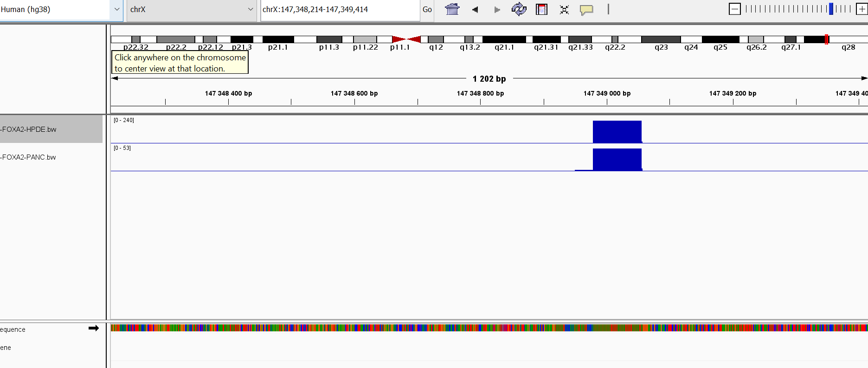Zoom out with the minus button
The image size is (868, 368).
[x=735, y=9]
